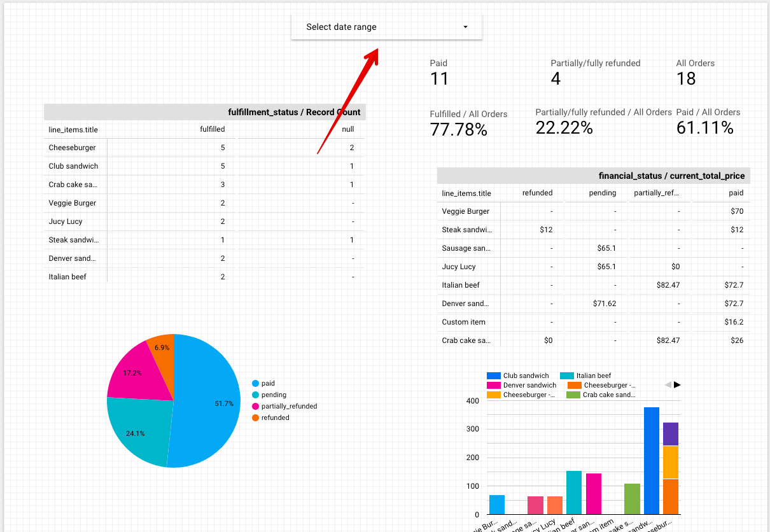Click the date range dropdown arrow
Screen dimensions: 770x532
[465, 27]
